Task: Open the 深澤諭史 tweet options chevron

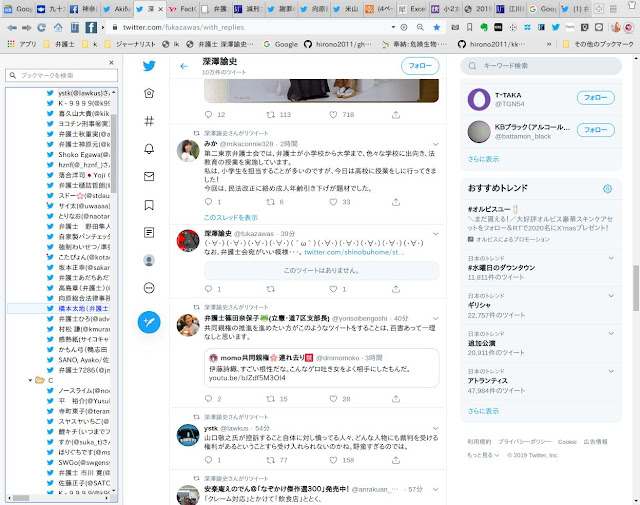Action: click(436, 234)
